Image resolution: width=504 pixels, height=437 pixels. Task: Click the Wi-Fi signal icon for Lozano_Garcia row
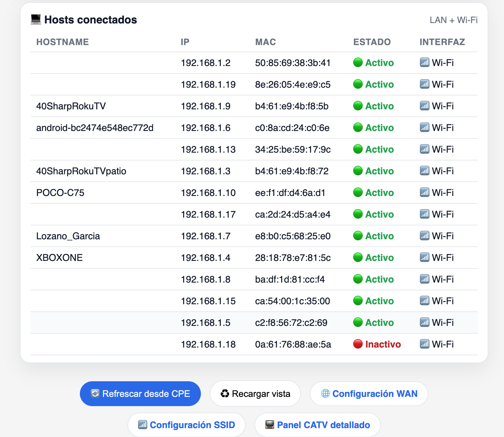click(x=424, y=236)
